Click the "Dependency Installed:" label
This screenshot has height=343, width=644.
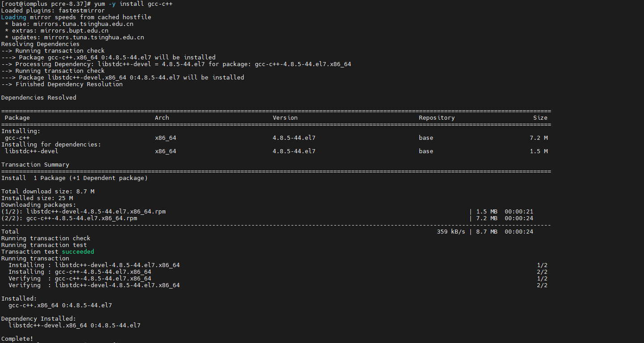[x=38, y=318]
